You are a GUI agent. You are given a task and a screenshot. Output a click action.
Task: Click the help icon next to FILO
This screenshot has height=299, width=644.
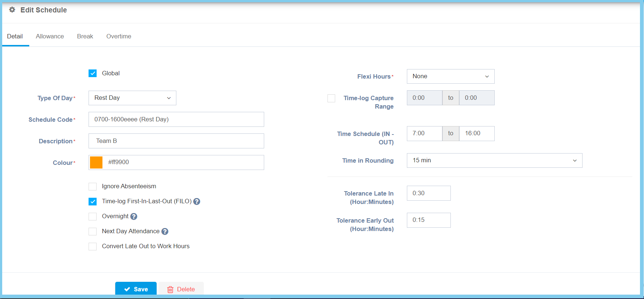tap(197, 201)
